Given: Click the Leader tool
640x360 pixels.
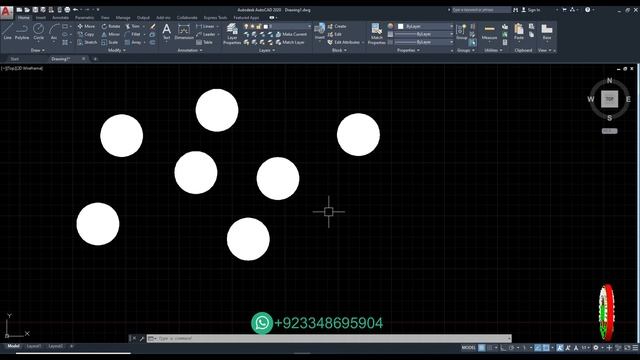Looking at the screenshot, I should (x=205, y=34).
